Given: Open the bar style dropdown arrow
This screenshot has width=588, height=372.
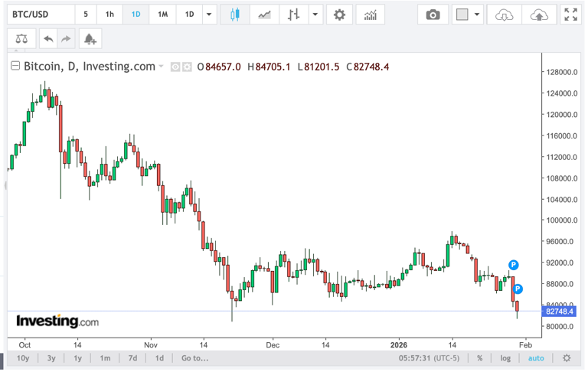Looking at the screenshot, I should coord(315,15).
